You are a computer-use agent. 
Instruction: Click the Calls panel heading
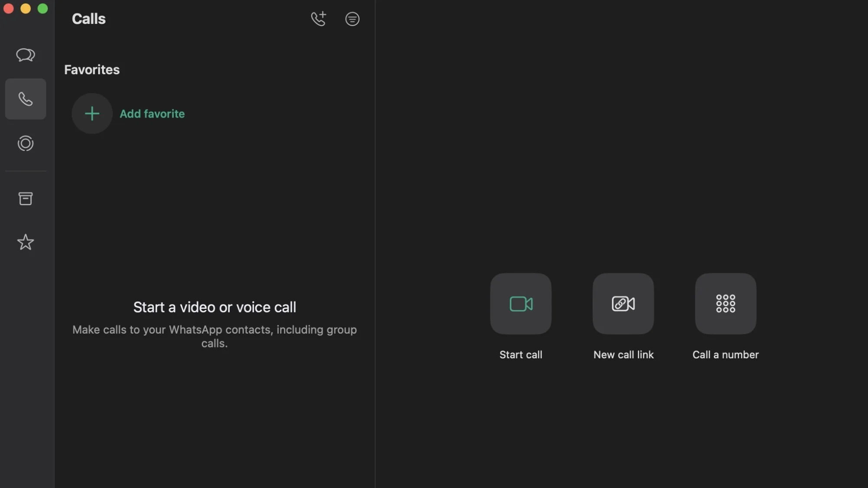(89, 19)
